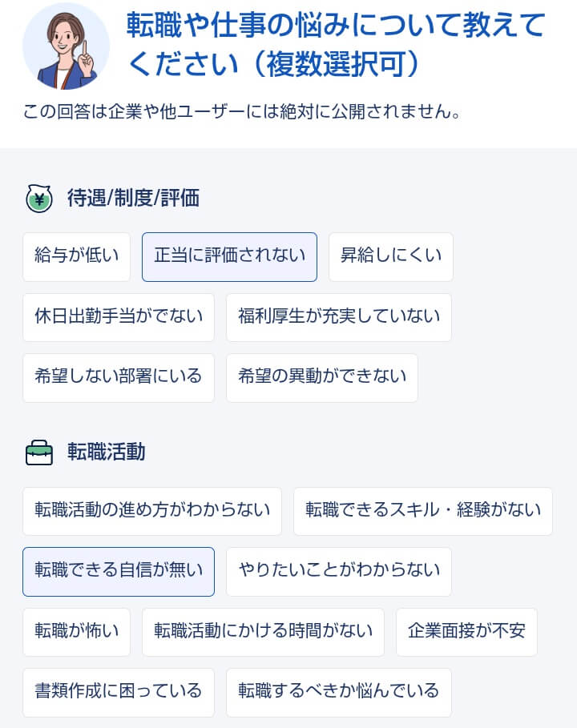Deselect 正当に評価されない chip

tap(229, 256)
